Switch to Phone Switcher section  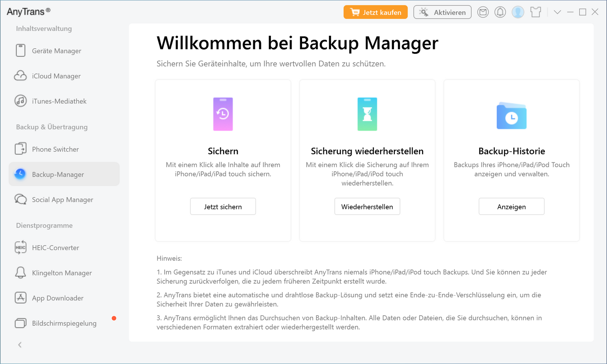(x=55, y=149)
